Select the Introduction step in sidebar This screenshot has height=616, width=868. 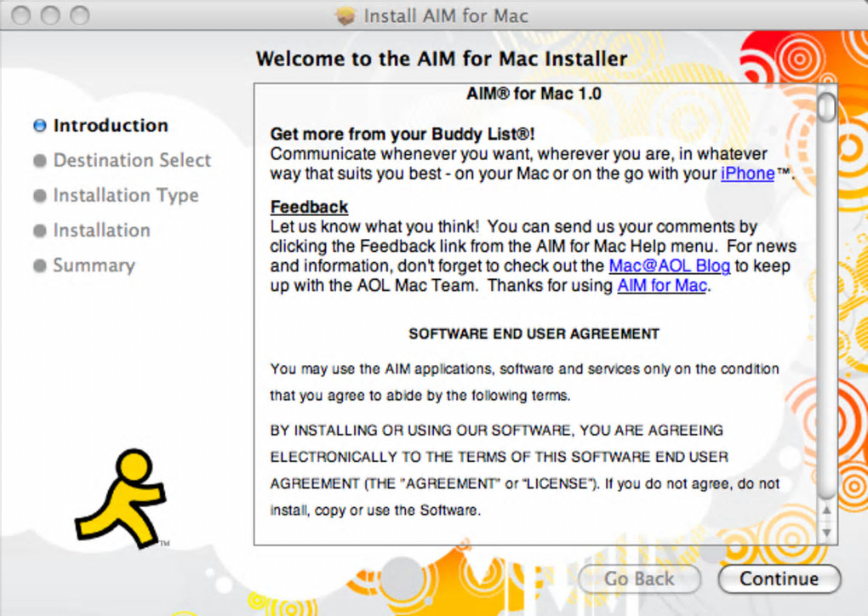click(x=111, y=126)
